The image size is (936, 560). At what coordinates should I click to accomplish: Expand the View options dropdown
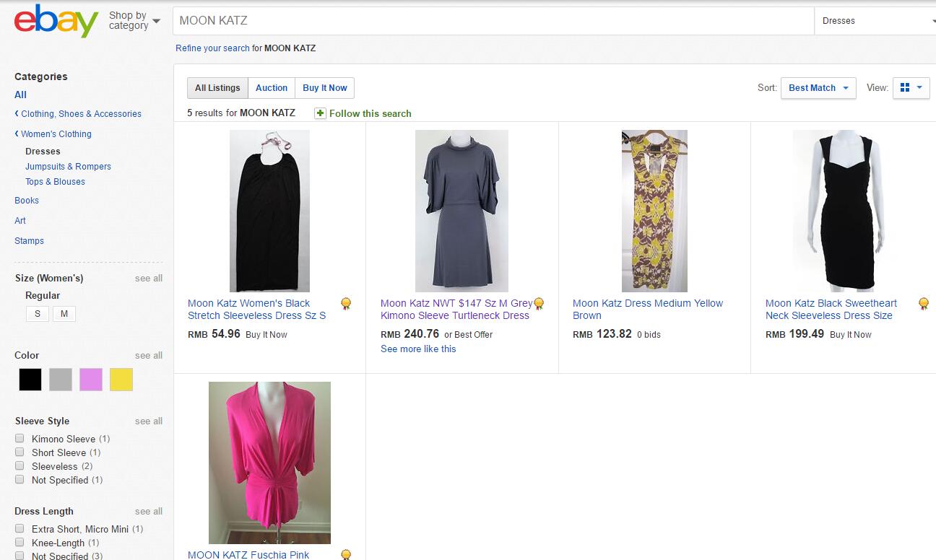[x=911, y=88]
